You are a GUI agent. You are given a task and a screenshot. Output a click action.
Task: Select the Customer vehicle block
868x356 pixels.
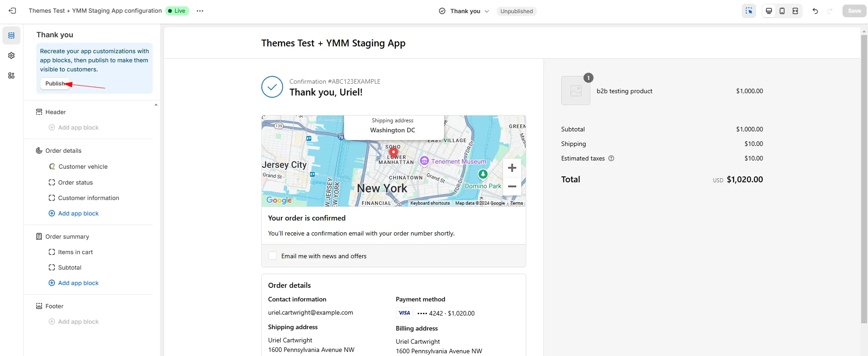tap(83, 166)
